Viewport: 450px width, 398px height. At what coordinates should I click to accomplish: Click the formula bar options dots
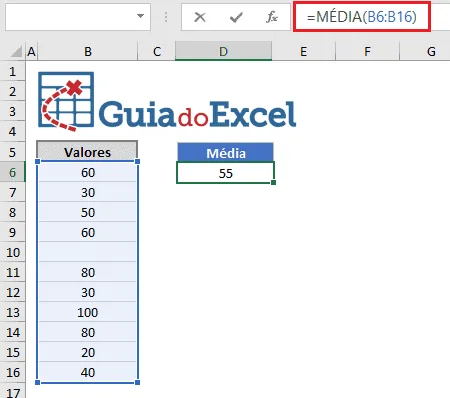[166, 17]
